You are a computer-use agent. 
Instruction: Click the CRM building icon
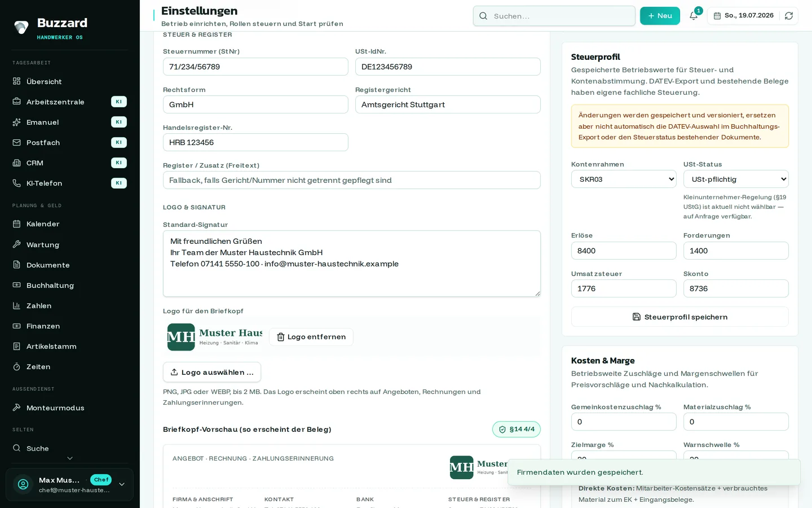(x=17, y=163)
